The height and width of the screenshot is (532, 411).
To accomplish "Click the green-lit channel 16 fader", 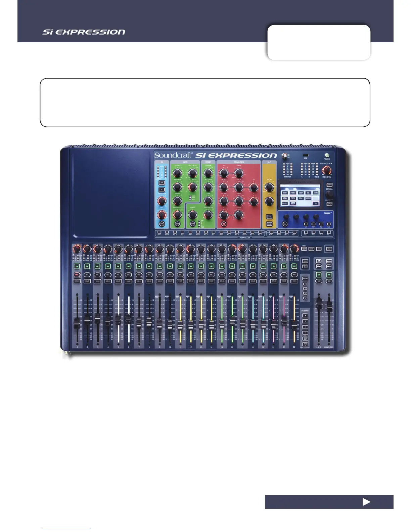I will pyautogui.click(x=232, y=321).
